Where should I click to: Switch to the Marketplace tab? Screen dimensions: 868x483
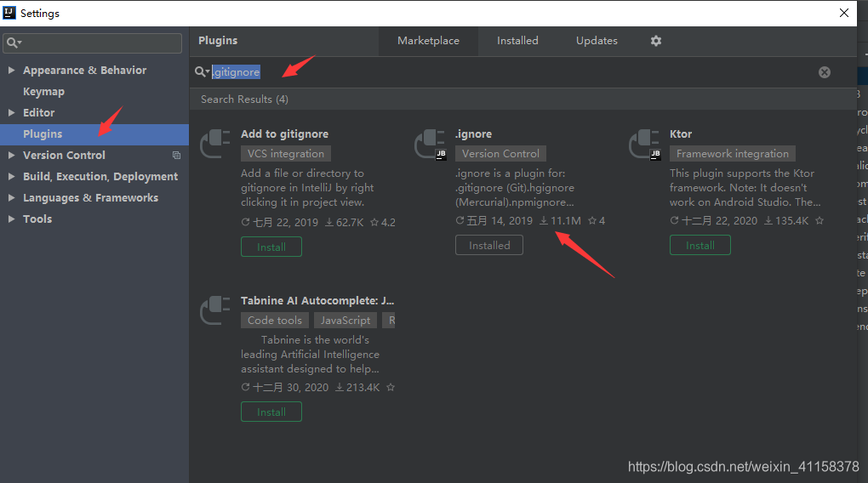pyautogui.click(x=428, y=41)
